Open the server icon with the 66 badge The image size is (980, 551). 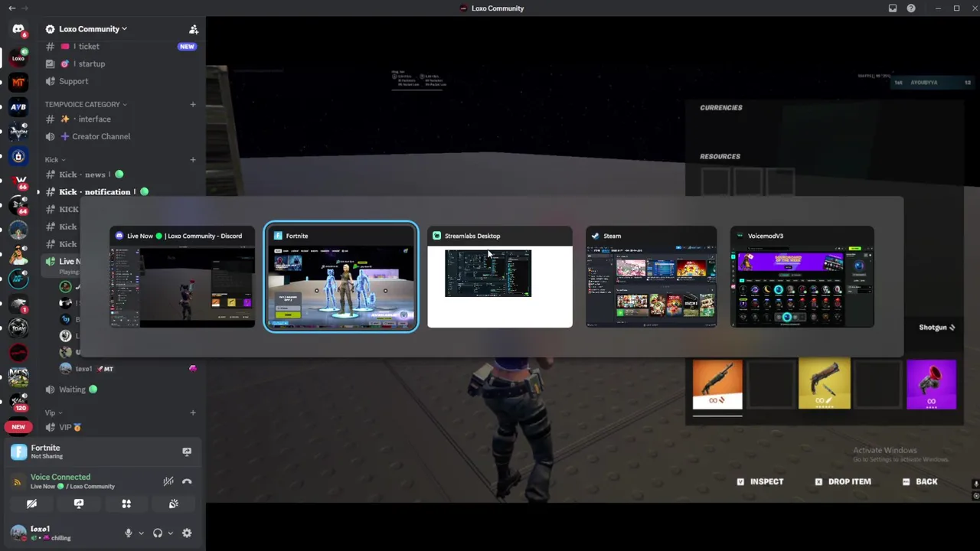pyautogui.click(x=18, y=181)
